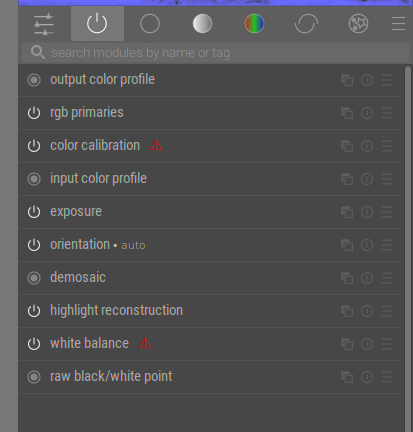The width and height of the screenshot is (413, 432).
Task: Open the effects modules group star icon
Action: pyautogui.click(x=358, y=24)
